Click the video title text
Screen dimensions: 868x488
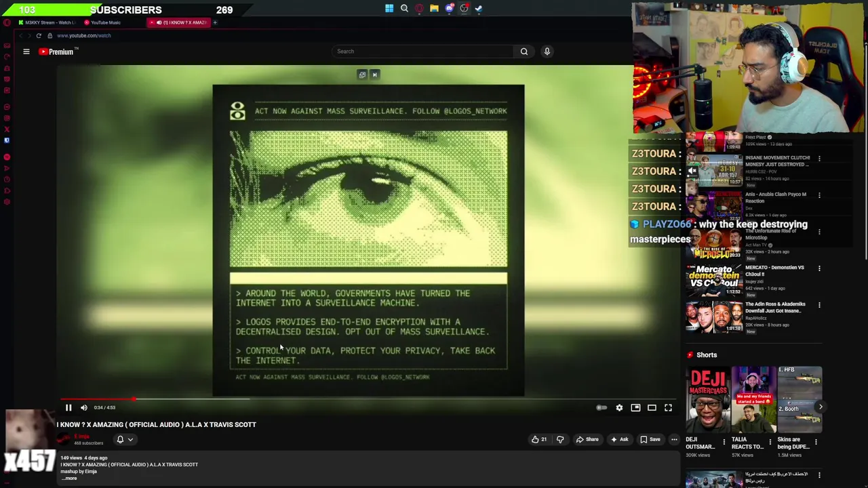tap(157, 425)
